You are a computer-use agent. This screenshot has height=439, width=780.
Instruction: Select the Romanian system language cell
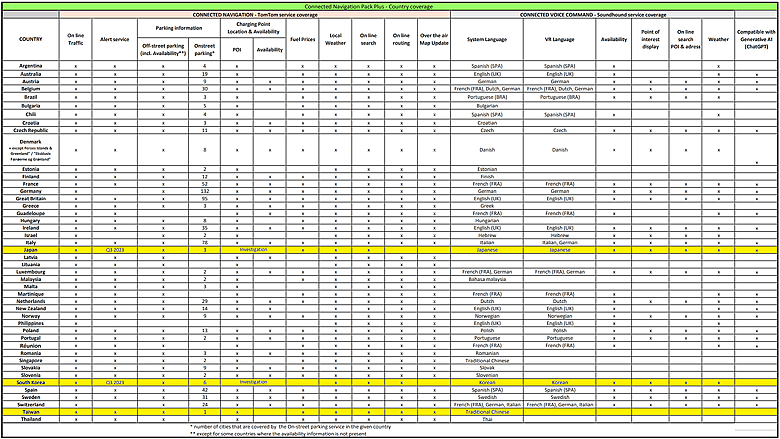click(x=487, y=353)
